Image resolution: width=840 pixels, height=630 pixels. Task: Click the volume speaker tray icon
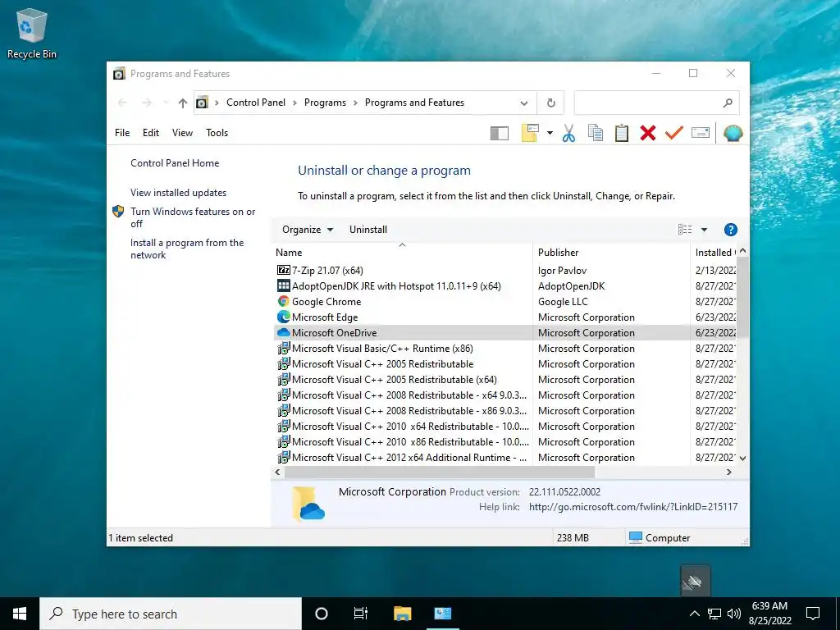[734, 614]
